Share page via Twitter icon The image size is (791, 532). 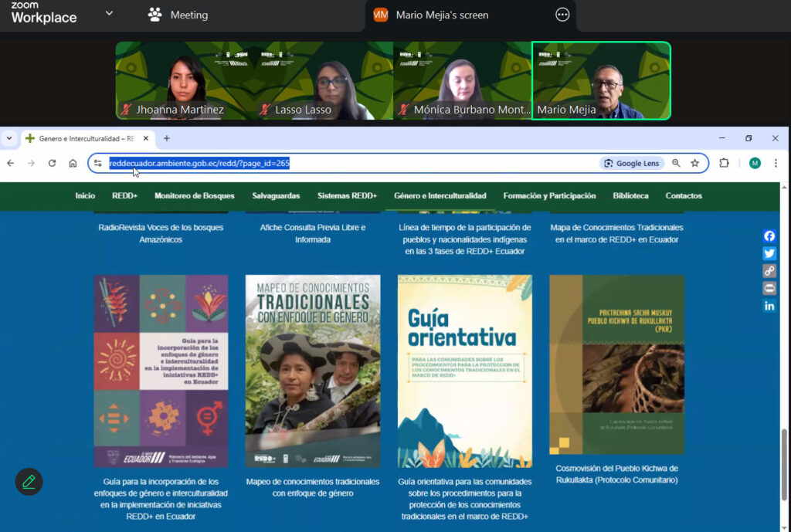coord(769,253)
